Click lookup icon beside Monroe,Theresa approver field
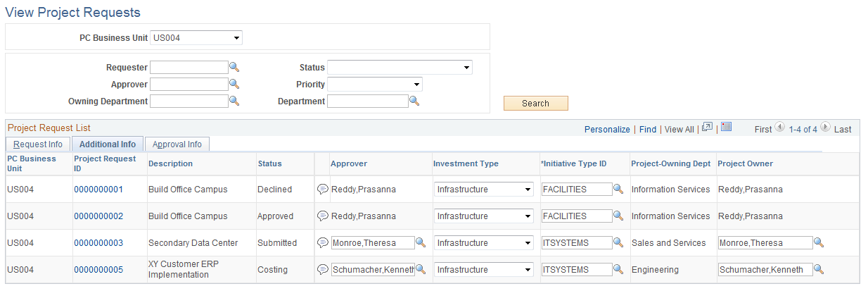Screen dimensions: 868x291 click(x=421, y=243)
